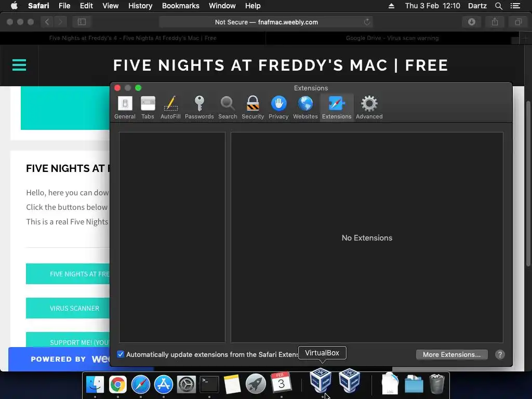Open Finder from the Dock
This screenshot has width=532, height=399.
[95, 384]
